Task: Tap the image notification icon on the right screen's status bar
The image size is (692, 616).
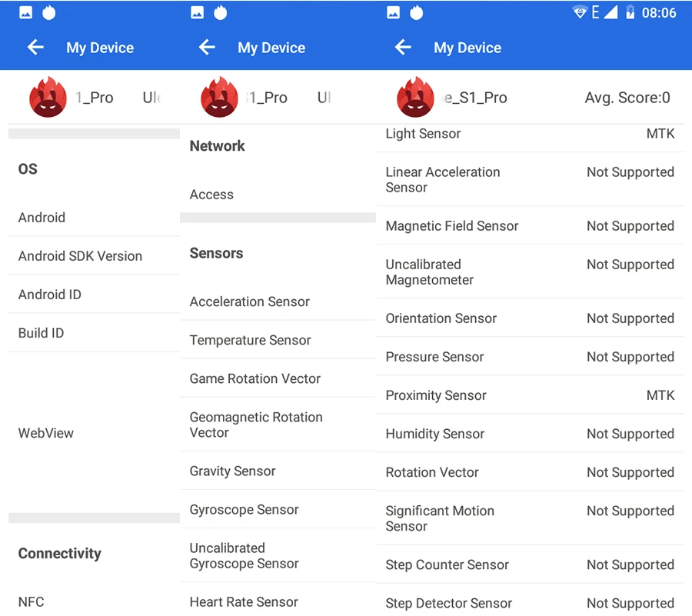Action: 393,12
